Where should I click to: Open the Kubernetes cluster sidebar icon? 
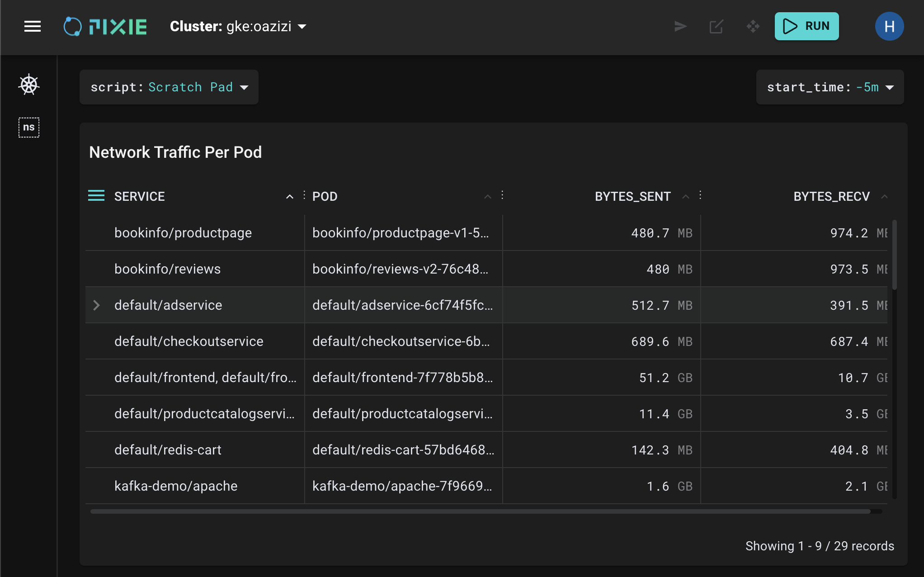[x=29, y=85]
